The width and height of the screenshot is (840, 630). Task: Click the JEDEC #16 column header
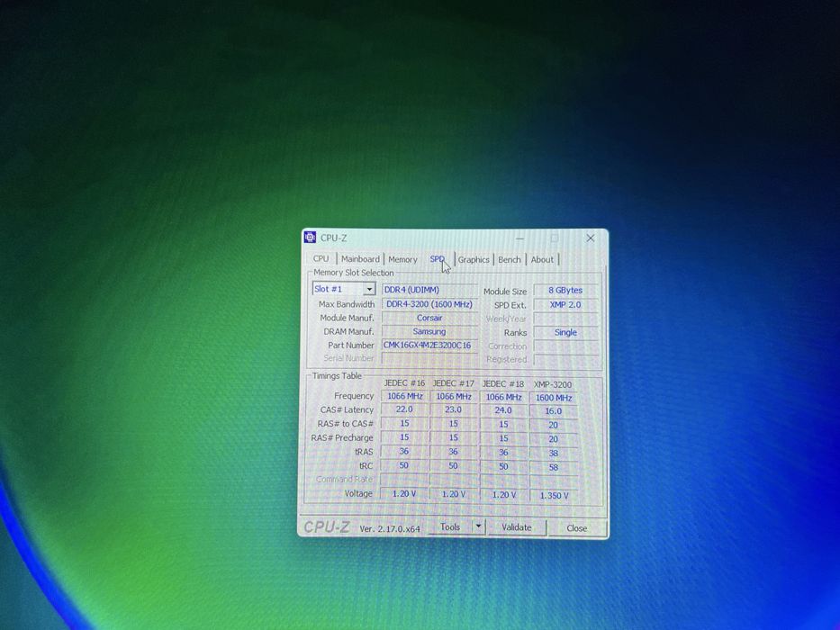[404, 383]
